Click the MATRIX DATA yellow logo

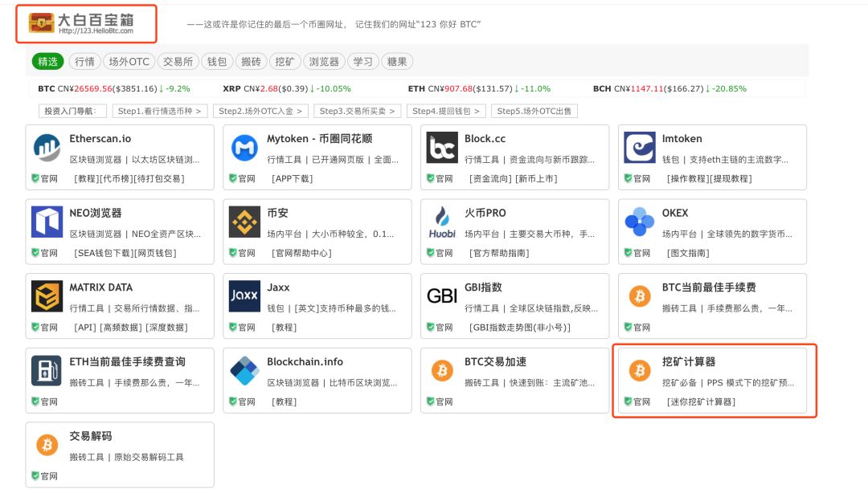pyautogui.click(x=47, y=296)
